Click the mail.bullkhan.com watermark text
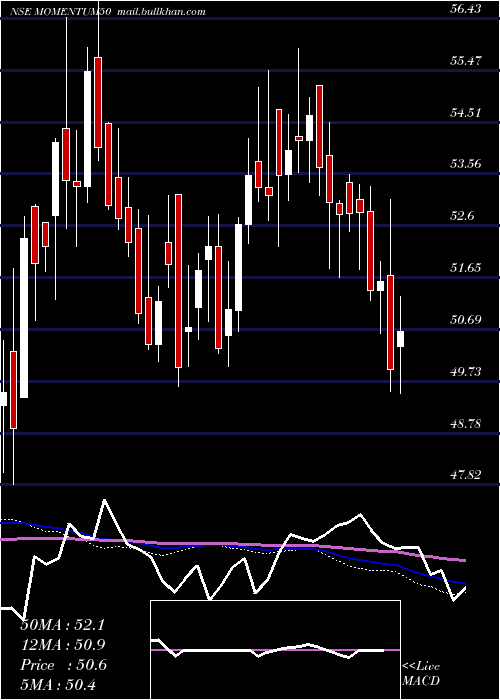500x700 pixels. pyautogui.click(x=161, y=12)
